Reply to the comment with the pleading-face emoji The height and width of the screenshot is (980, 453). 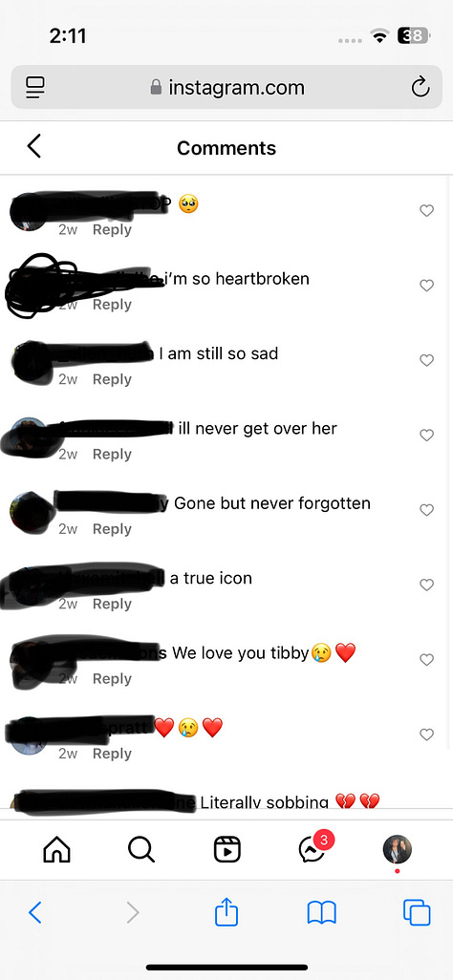point(112,229)
